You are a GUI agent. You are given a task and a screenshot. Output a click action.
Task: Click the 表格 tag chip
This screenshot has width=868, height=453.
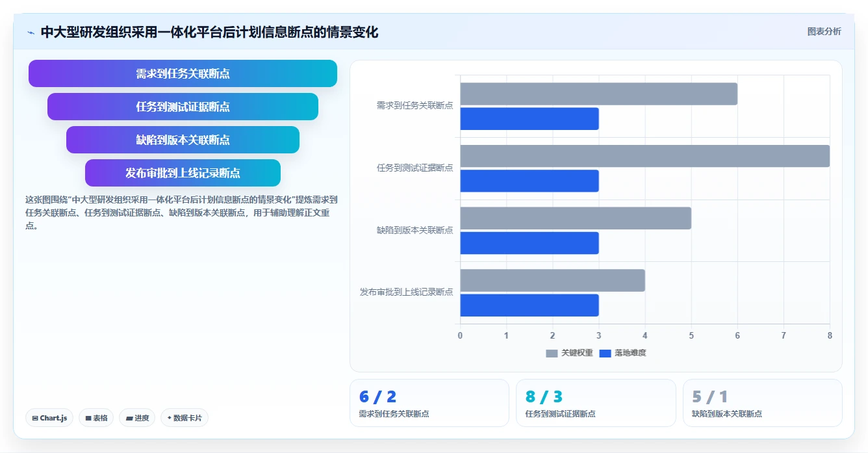pyautogui.click(x=96, y=418)
